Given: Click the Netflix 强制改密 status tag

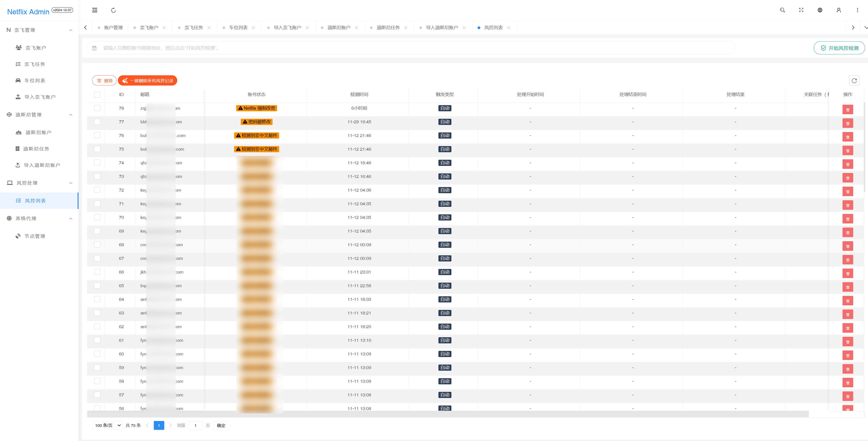Looking at the screenshot, I should (256, 108).
